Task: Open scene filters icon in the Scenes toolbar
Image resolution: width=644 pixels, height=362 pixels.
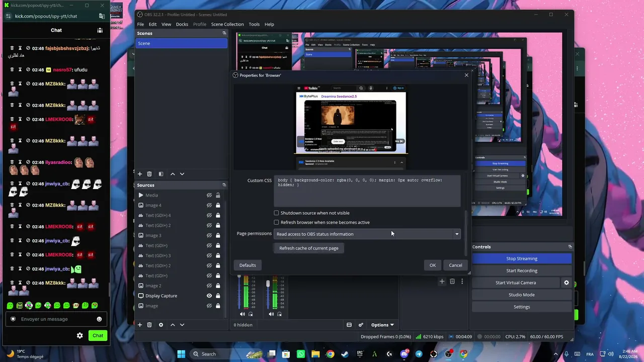Action: tap(161, 174)
